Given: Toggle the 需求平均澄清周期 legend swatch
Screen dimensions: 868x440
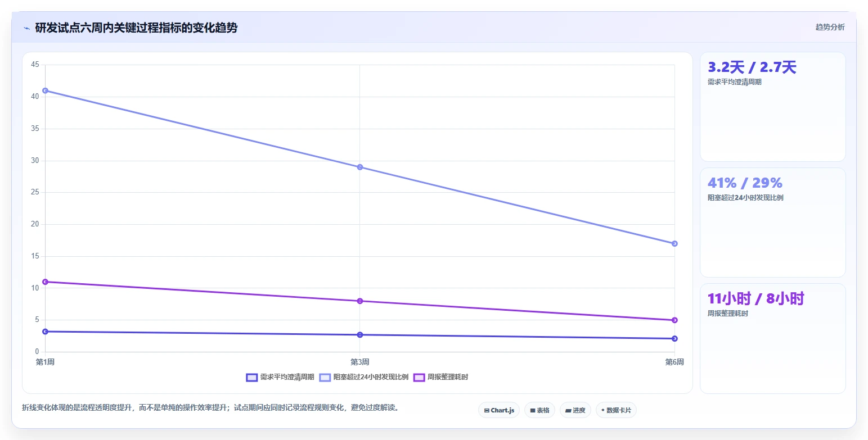Looking at the screenshot, I should [x=251, y=377].
